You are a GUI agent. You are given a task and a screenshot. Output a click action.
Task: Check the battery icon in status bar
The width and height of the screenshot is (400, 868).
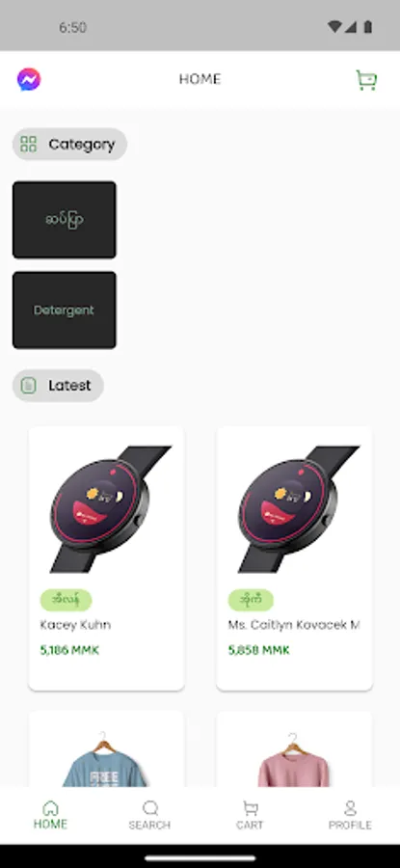click(368, 27)
